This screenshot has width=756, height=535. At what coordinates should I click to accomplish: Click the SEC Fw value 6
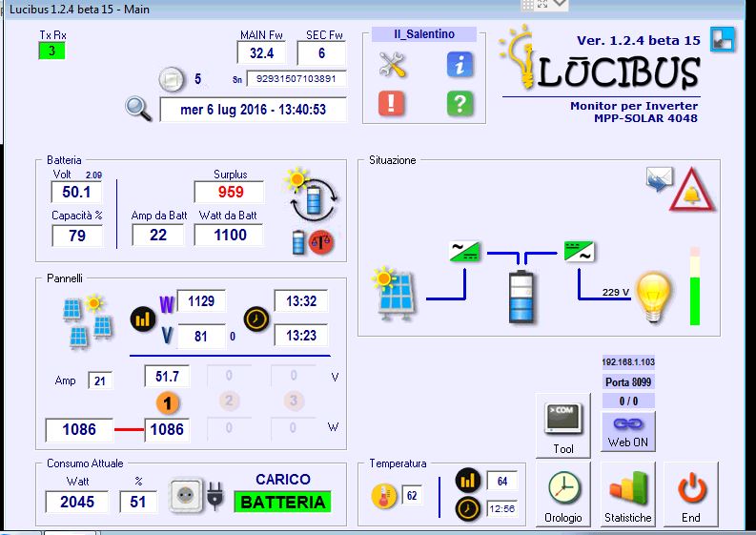coord(321,53)
